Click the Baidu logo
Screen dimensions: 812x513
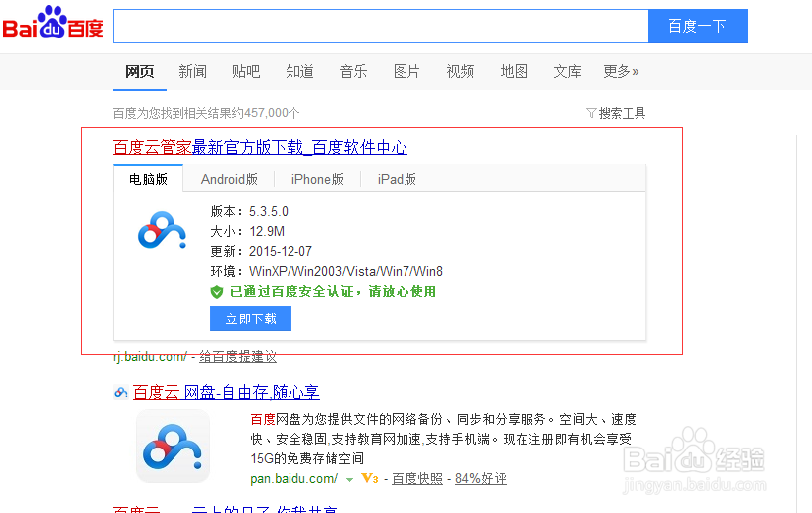point(53,22)
